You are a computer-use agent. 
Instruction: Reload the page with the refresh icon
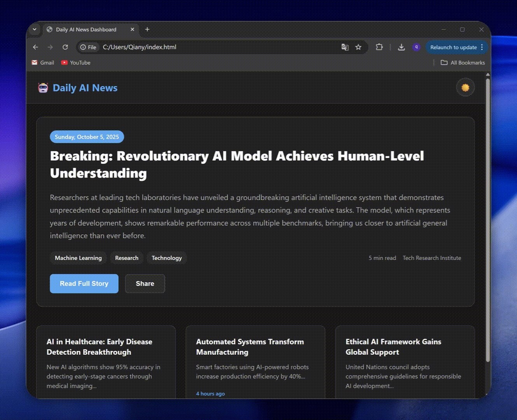pyautogui.click(x=65, y=47)
